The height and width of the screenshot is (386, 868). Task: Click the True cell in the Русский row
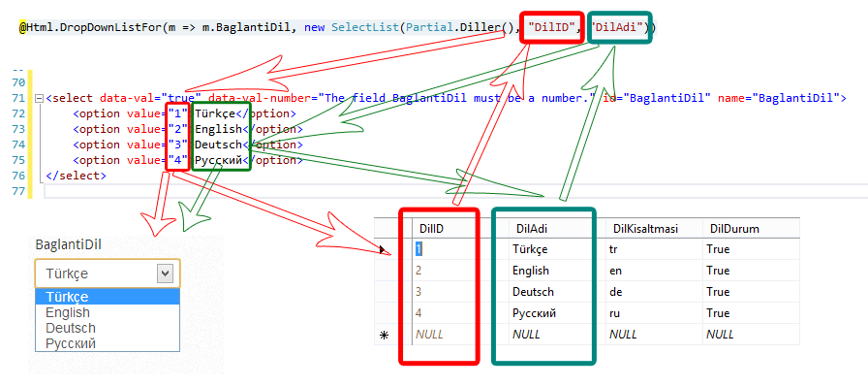[x=751, y=313]
